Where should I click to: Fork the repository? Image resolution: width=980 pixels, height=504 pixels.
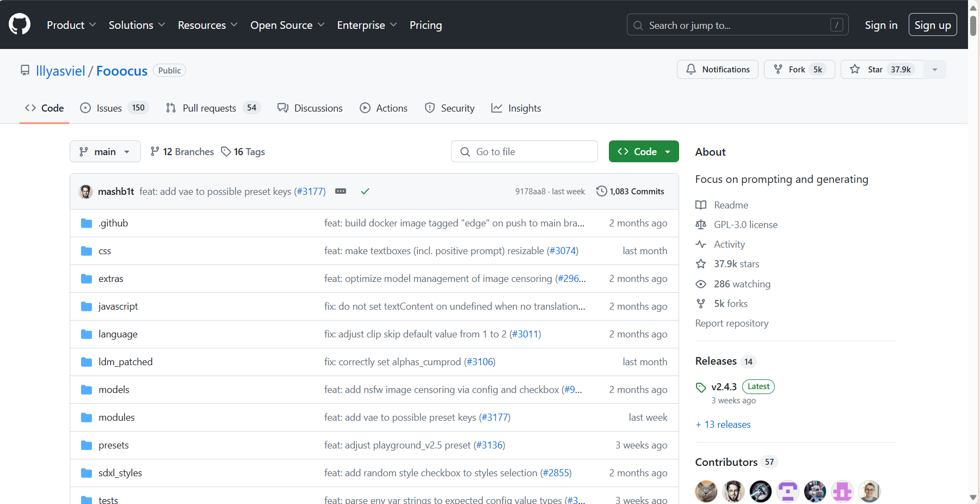(x=799, y=70)
